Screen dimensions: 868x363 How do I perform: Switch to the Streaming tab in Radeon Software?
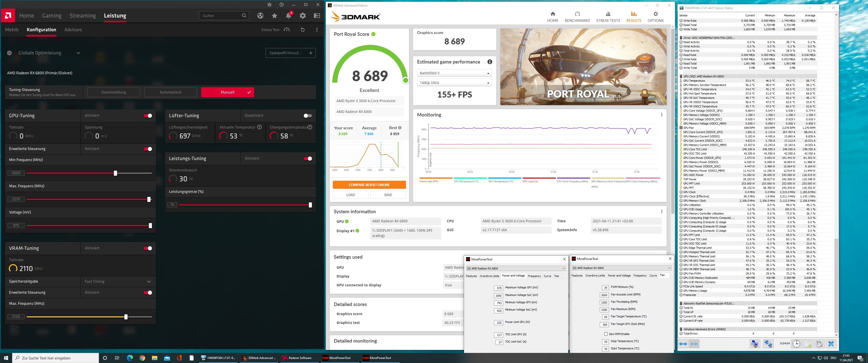[x=83, y=15]
